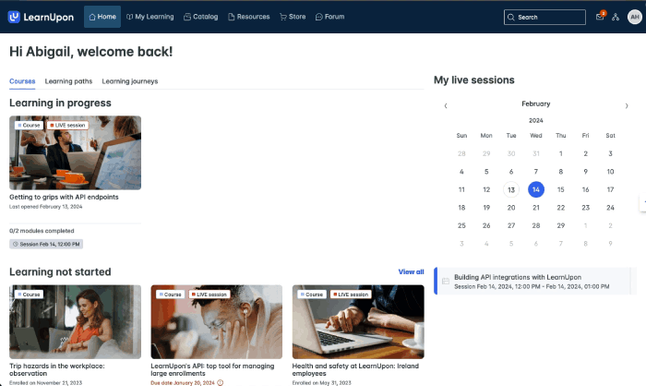Go to My Learning

pyautogui.click(x=150, y=17)
